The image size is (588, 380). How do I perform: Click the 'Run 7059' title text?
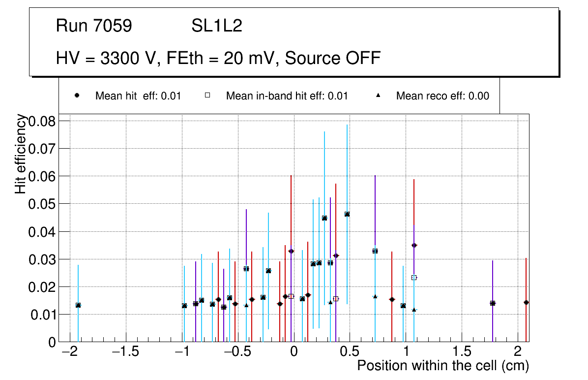94,26
